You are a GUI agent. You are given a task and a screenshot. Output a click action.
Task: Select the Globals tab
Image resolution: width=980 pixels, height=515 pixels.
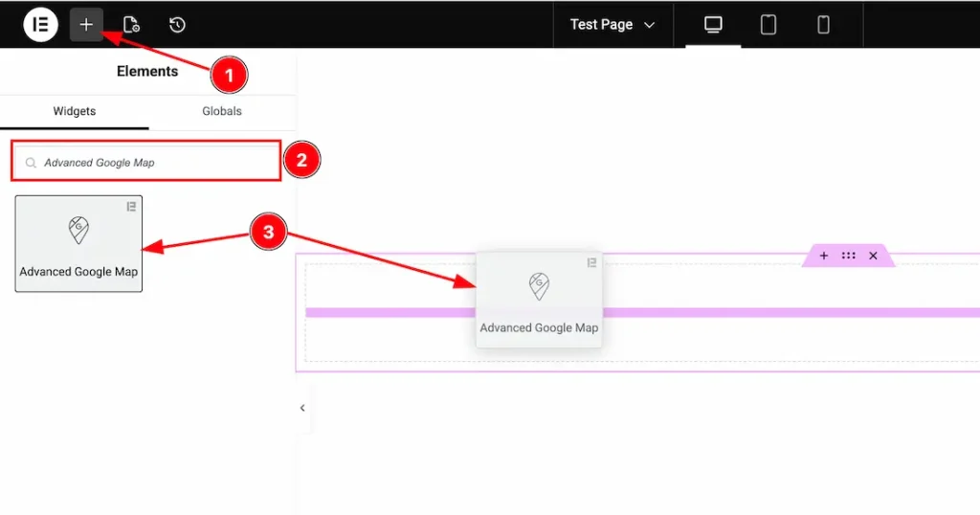pos(222,111)
